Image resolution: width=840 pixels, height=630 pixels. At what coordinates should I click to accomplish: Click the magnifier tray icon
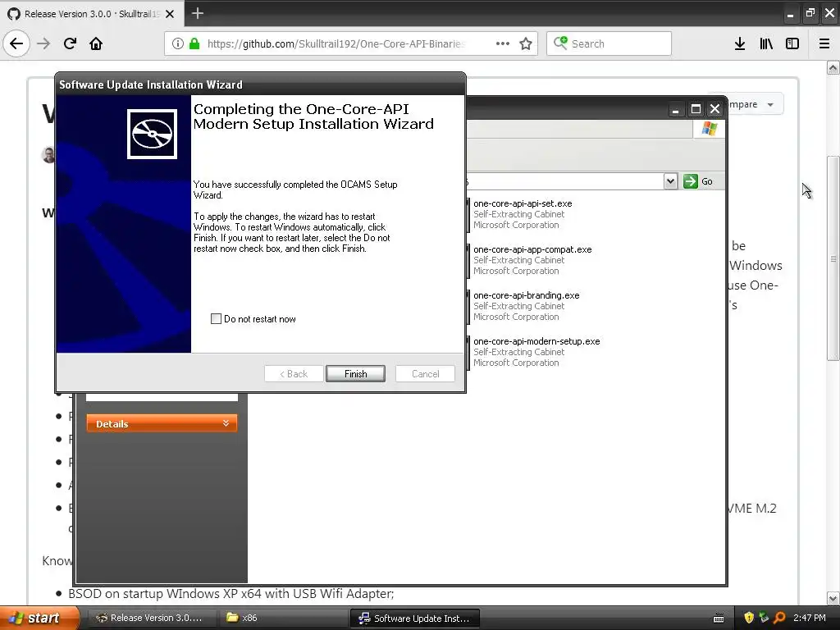click(x=779, y=618)
